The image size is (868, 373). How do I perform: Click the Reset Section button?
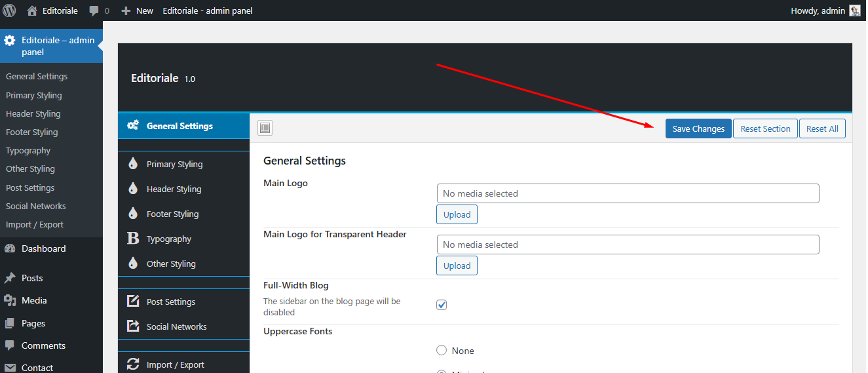point(765,128)
